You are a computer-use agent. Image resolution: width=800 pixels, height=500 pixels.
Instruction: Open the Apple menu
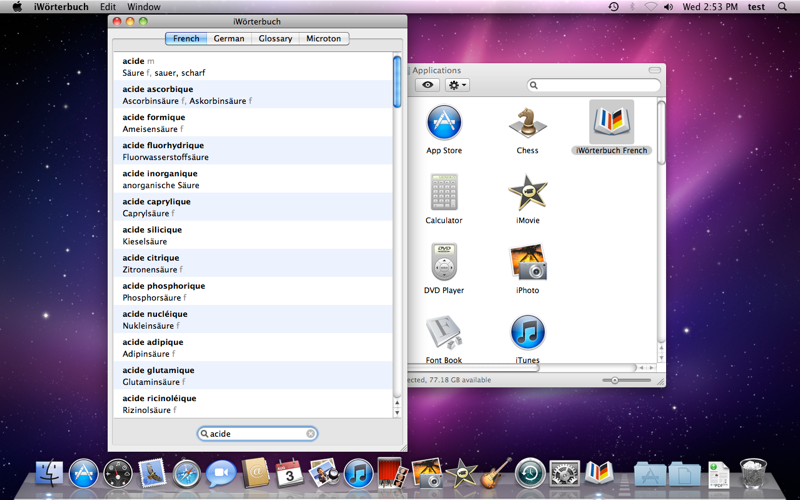point(17,7)
